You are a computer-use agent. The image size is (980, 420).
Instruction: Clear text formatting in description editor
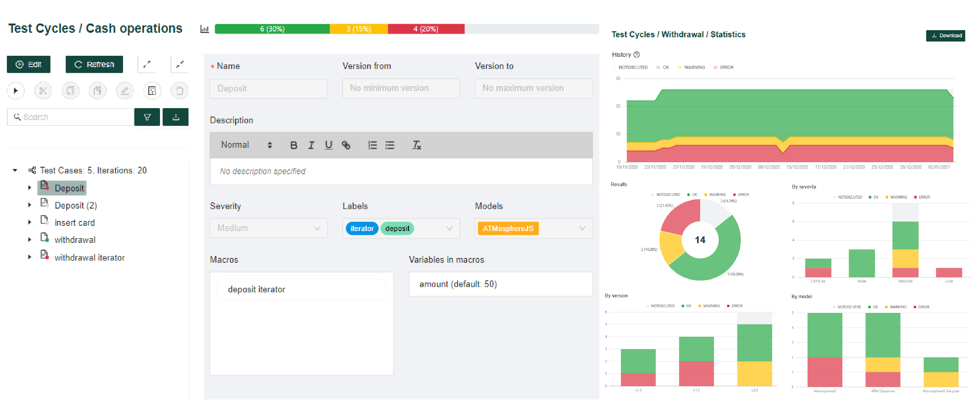(417, 145)
